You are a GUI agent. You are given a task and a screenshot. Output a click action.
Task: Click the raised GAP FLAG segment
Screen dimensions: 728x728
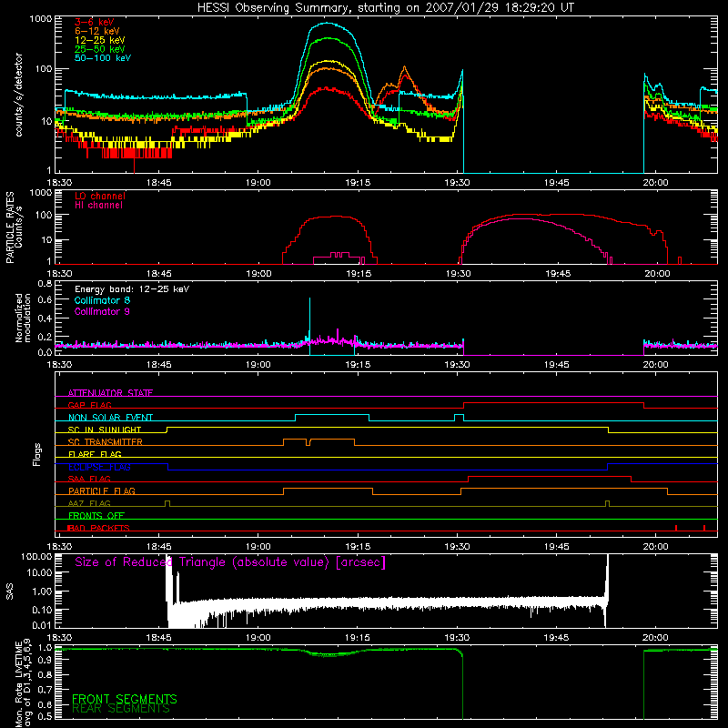tap(553, 403)
